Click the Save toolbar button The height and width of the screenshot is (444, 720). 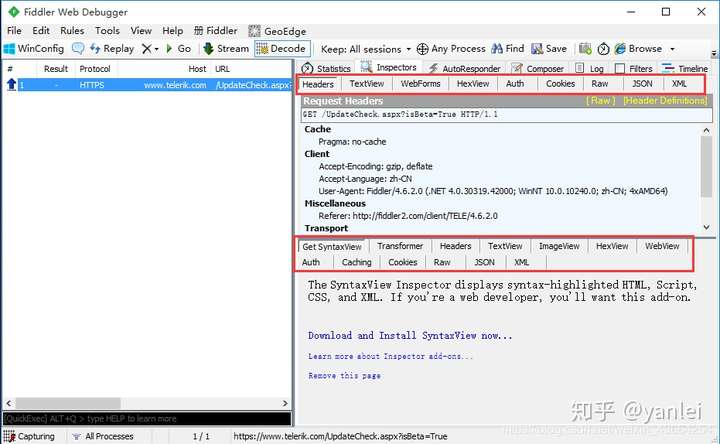tap(549, 49)
